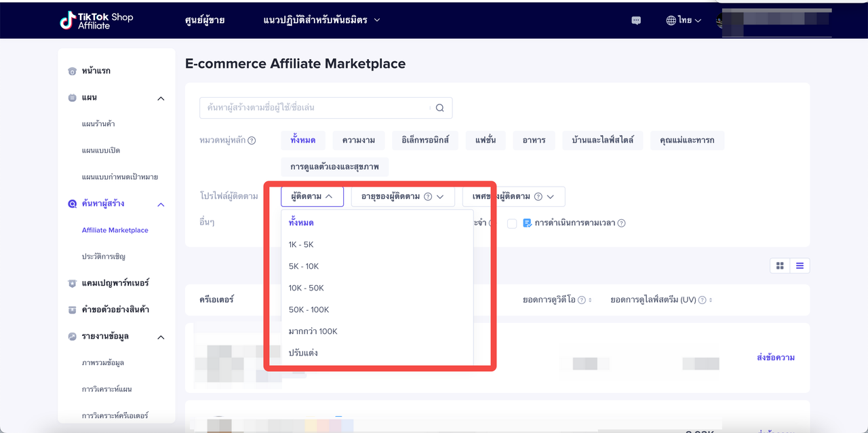The width and height of the screenshot is (868, 433).
Task: Click help icon after การดำเนินการตามเวลา
Action: click(621, 223)
